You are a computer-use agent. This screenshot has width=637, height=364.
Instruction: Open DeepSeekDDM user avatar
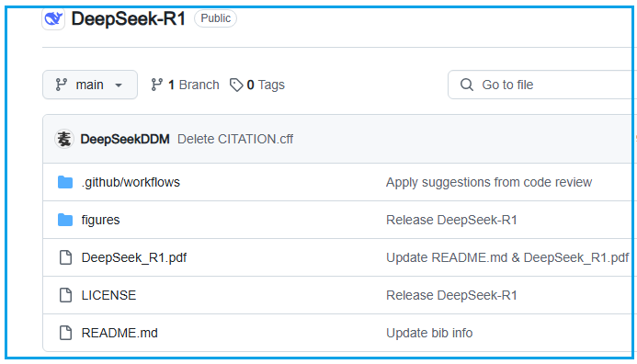click(x=64, y=139)
